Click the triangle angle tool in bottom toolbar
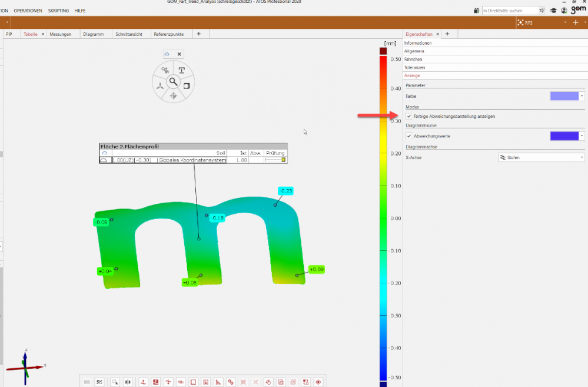588x387 pixels. pos(218,382)
